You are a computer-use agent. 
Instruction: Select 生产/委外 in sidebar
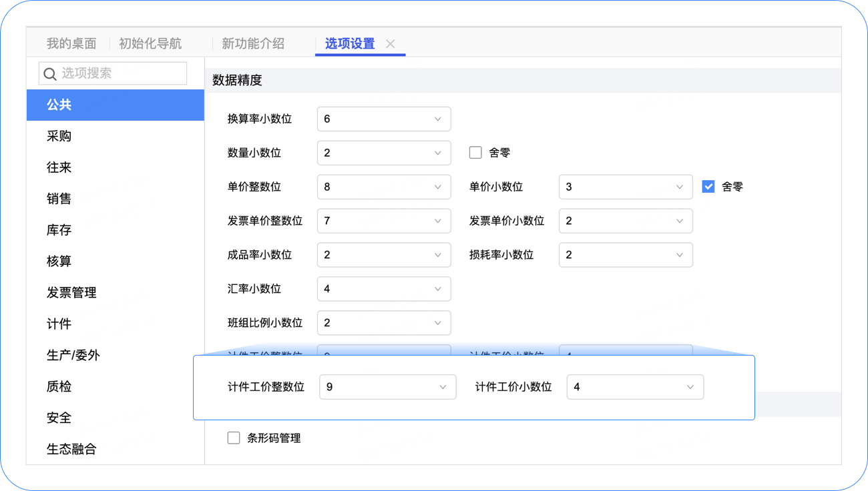tap(73, 356)
